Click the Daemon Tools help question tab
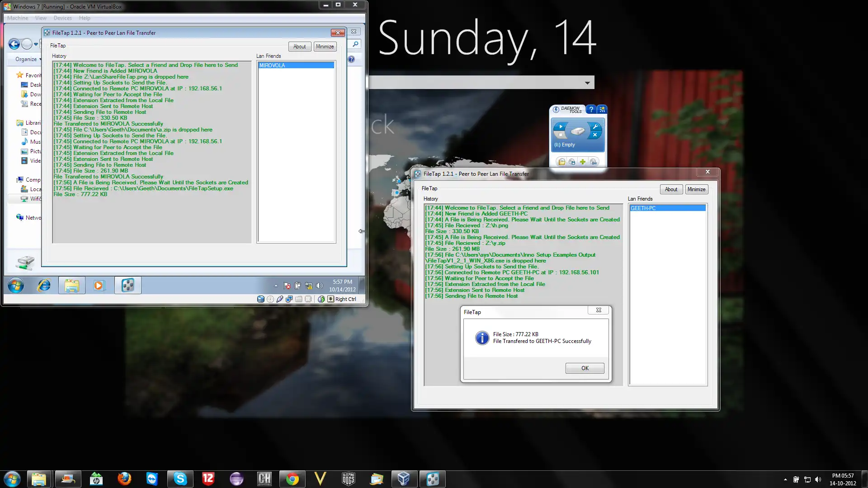 (x=591, y=109)
